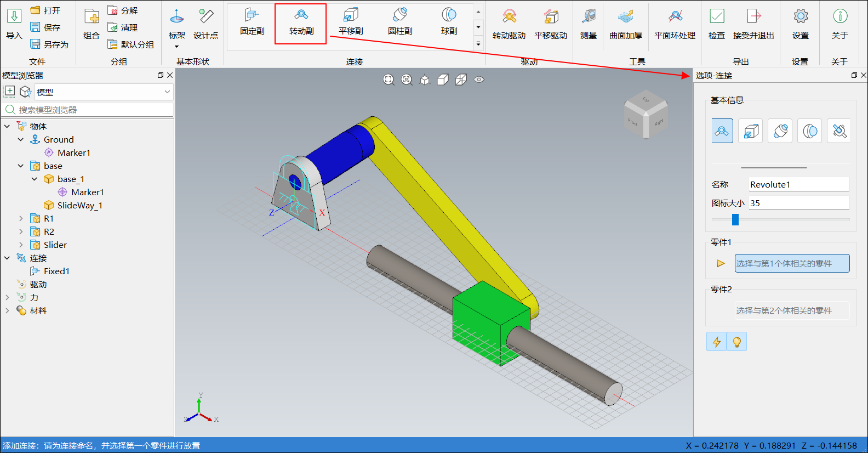
Task: Collapse the 连接 tree node
Action: [x=7, y=258]
